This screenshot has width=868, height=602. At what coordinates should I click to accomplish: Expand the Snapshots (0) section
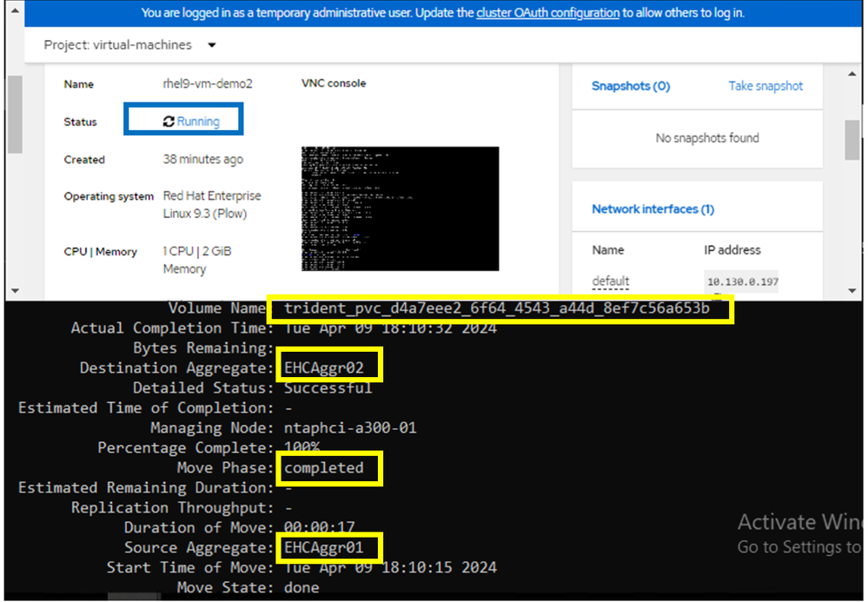[630, 86]
